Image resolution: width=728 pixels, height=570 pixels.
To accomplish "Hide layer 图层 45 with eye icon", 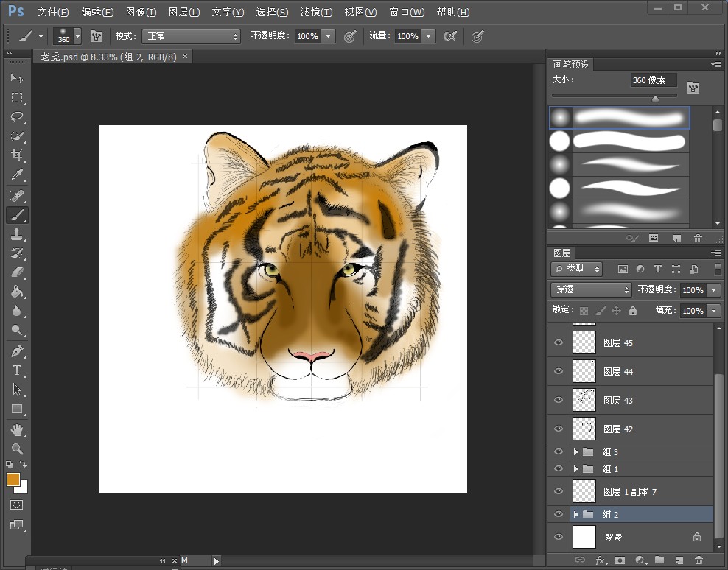I will point(559,343).
